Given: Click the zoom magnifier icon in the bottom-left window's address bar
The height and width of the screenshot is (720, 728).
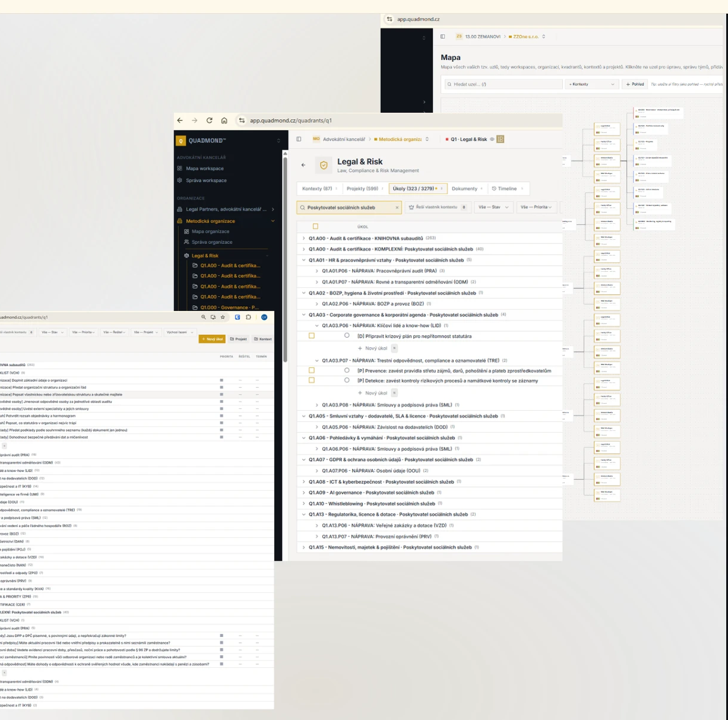Looking at the screenshot, I should [204, 317].
